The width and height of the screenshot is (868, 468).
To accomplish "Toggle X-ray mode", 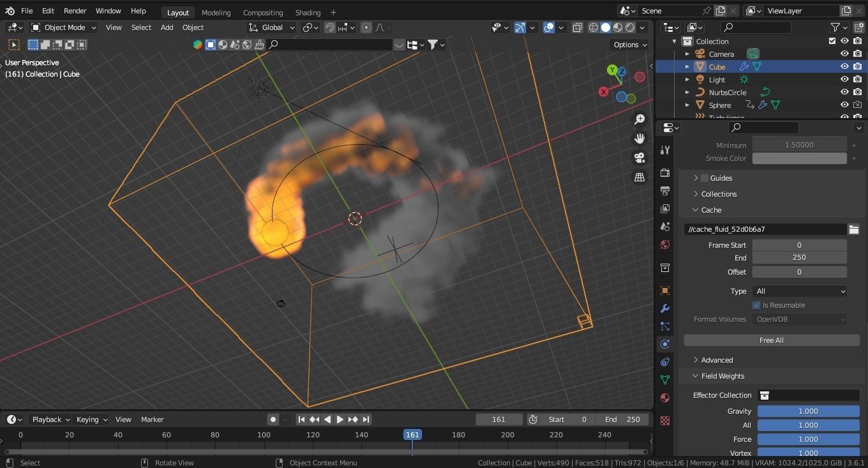I will coord(578,27).
